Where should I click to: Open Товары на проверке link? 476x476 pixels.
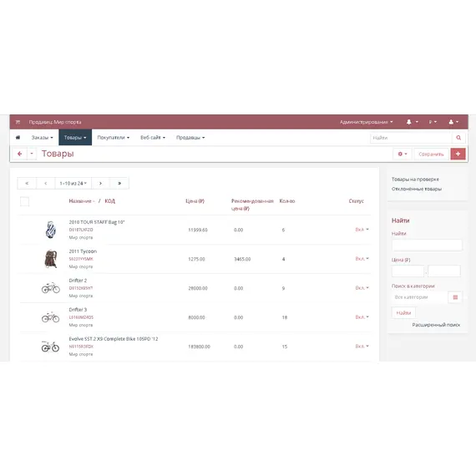415,179
